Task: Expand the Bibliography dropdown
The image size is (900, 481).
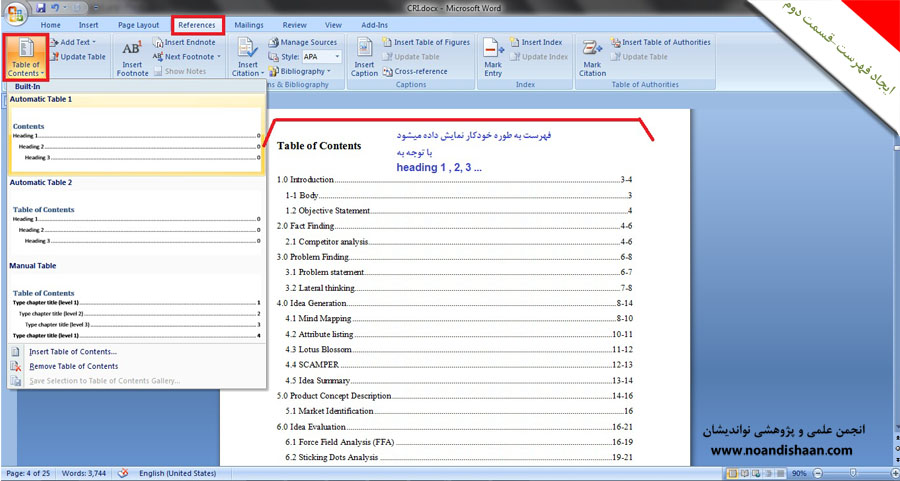Action: (x=301, y=72)
